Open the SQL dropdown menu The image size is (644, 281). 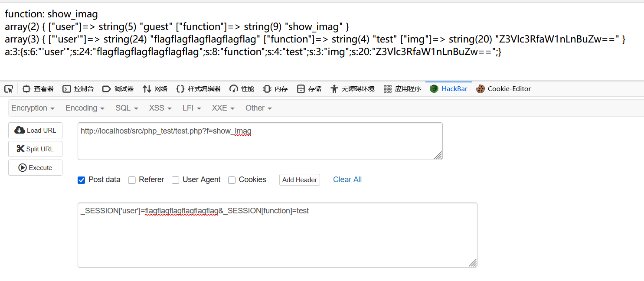126,108
